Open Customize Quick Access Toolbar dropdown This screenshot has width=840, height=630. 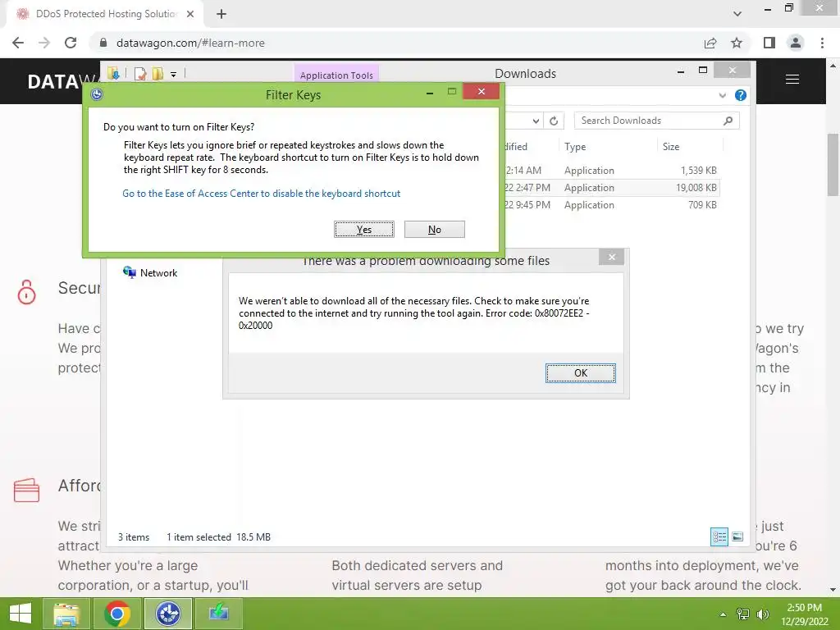174,75
